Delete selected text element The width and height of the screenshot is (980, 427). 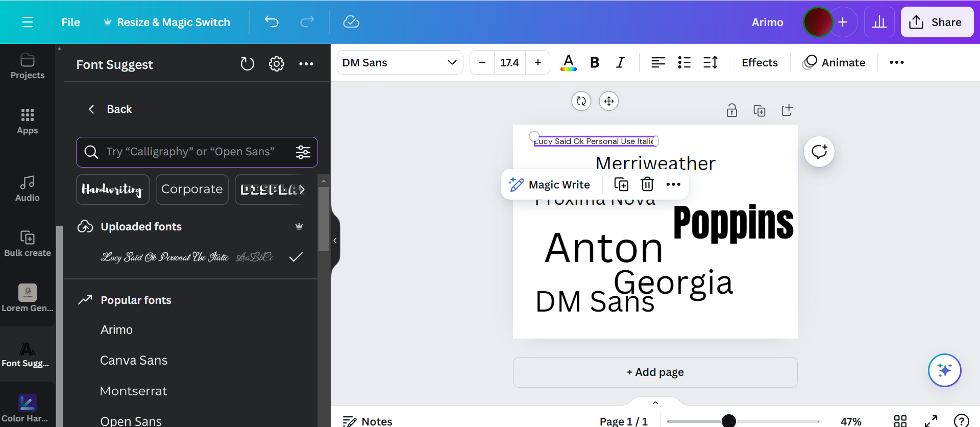click(647, 184)
